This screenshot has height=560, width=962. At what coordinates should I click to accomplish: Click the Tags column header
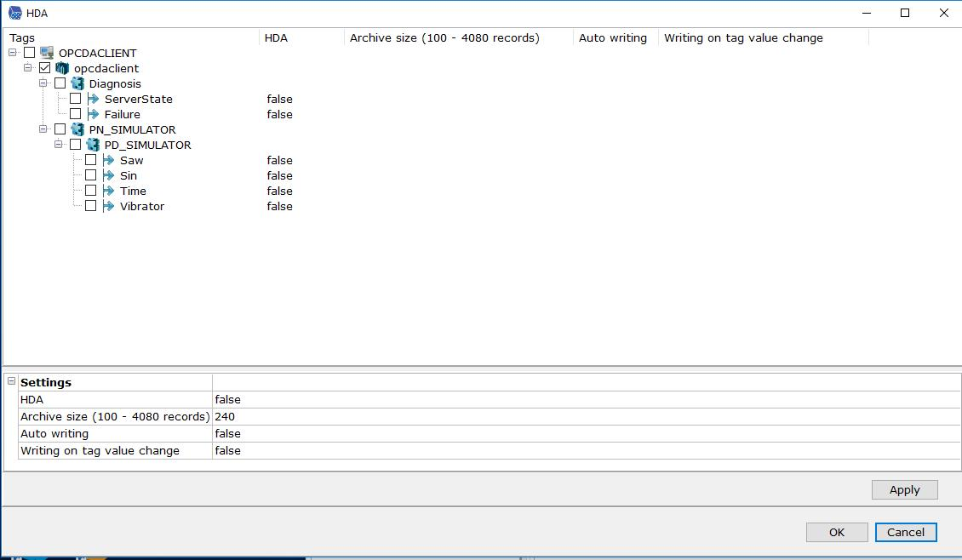coord(131,38)
